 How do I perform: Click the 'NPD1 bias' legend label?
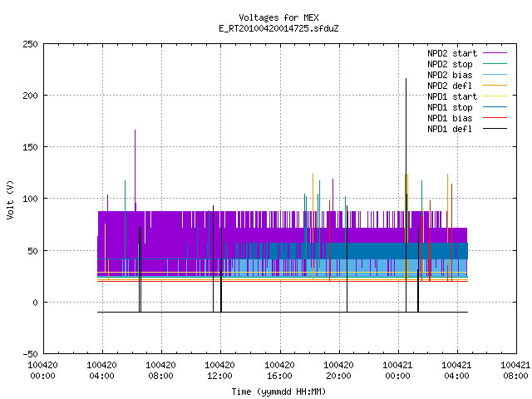(x=450, y=118)
